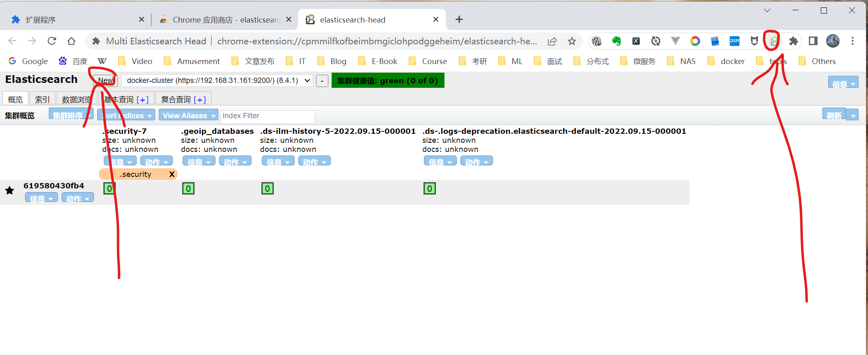Click the share page icon in address bar

click(552, 41)
